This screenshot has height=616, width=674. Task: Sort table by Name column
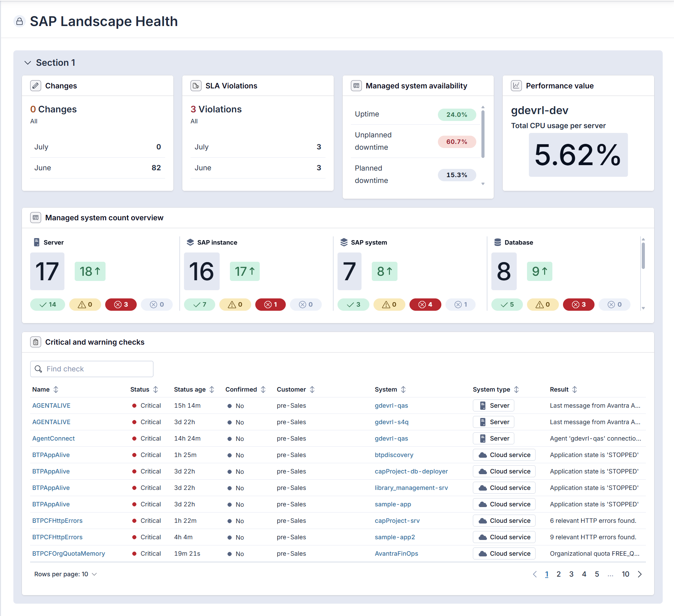(x=56, y=390)
